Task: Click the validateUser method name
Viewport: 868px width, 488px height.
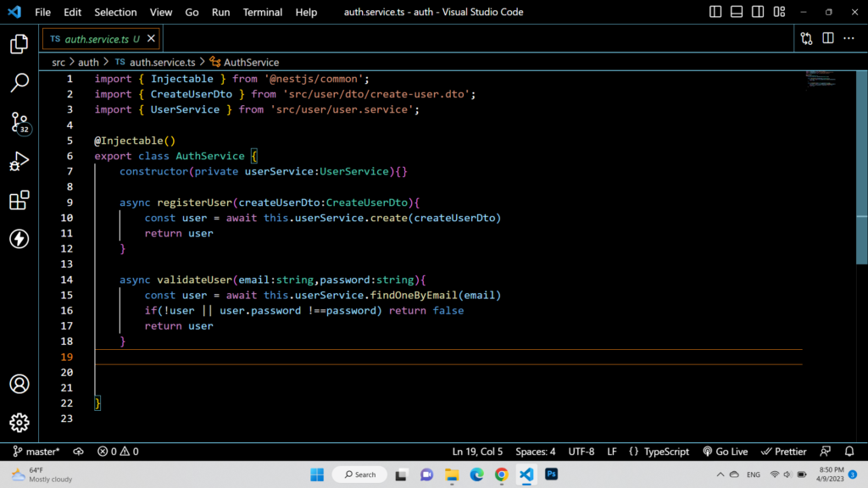Action: [195, 280]
